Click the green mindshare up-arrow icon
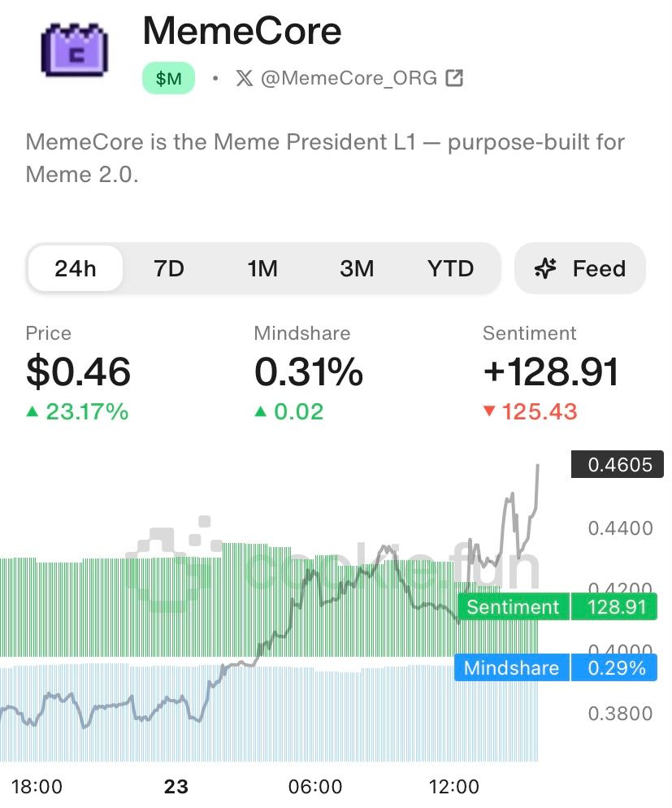The height and width of the screenshot is (808, 672). click(261, 412)
